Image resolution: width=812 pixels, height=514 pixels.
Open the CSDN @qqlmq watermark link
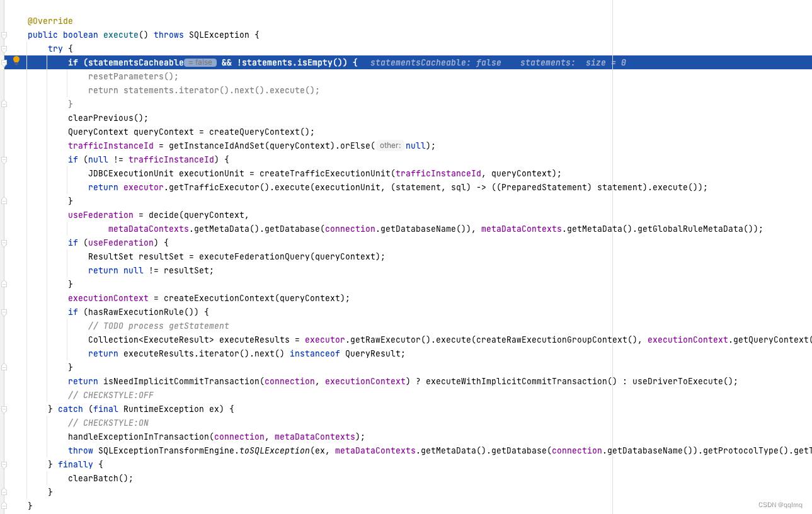781,505
